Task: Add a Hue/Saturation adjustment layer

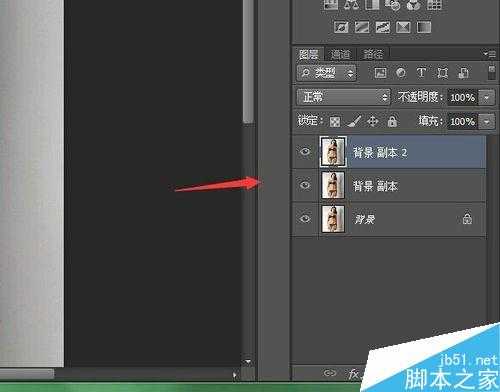Action: click(x=331, y=5)
